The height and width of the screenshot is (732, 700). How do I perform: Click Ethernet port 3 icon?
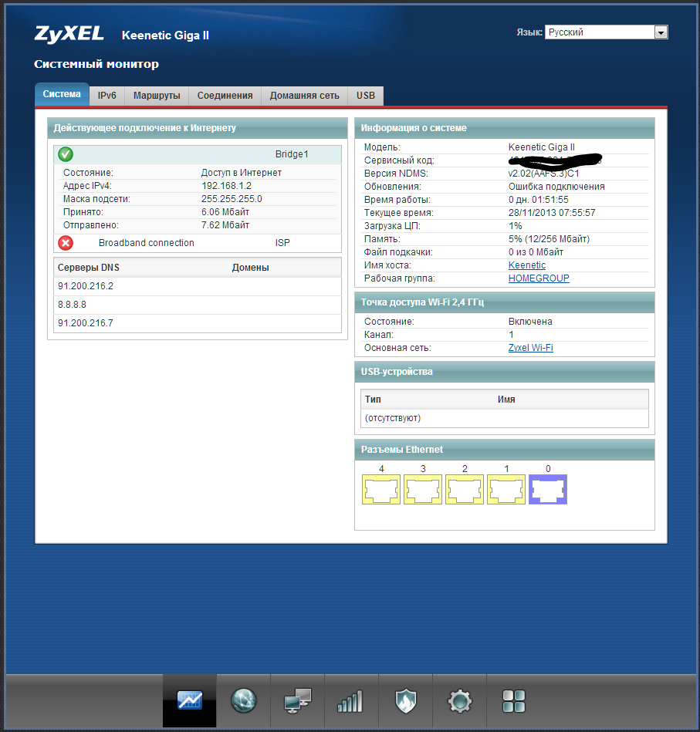[x=423, y=489]
